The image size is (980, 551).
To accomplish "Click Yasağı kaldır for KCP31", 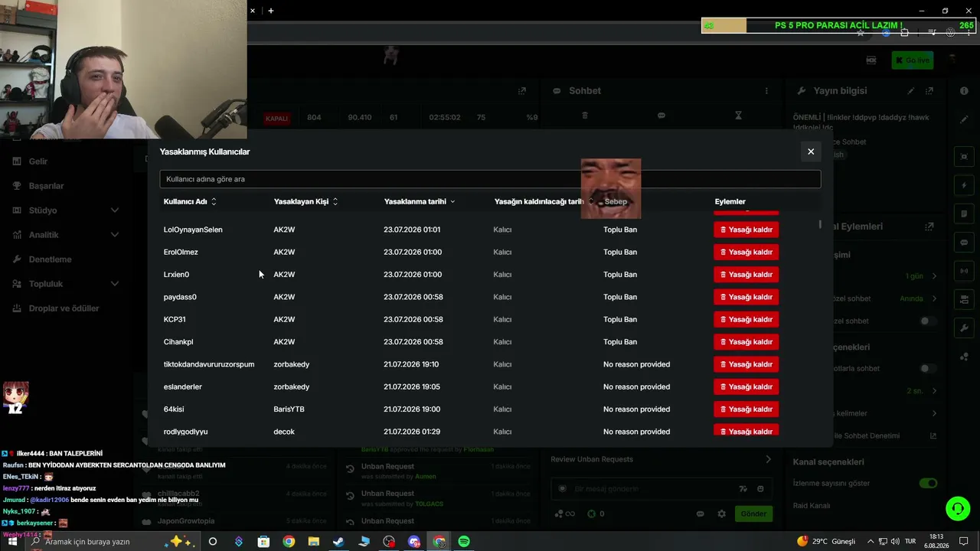I will point(746,319).
